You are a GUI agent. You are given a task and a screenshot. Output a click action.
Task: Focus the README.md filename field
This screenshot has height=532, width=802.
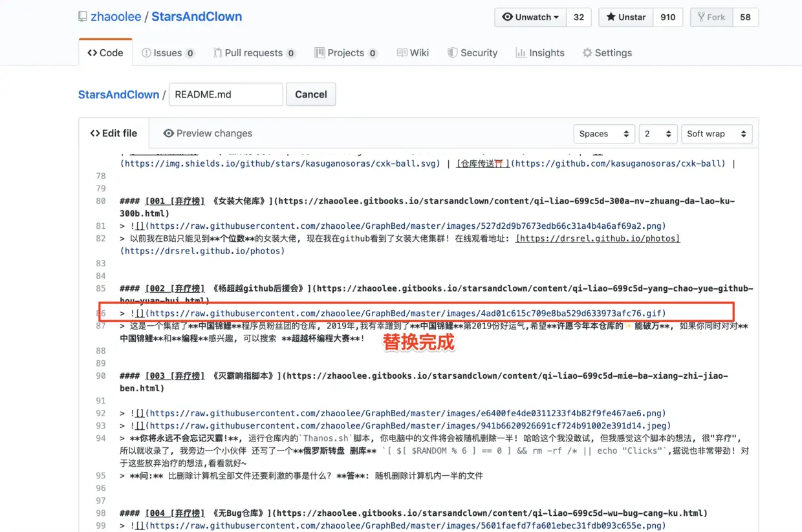[226, 94]
